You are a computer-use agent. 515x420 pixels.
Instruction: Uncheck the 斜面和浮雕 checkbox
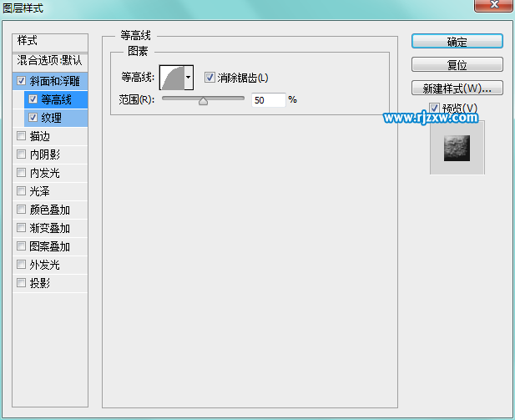coord(22,80)
